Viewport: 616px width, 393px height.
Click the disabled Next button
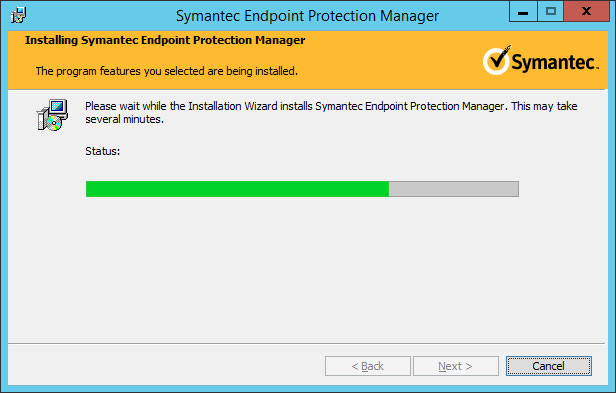tap(456, 366)
